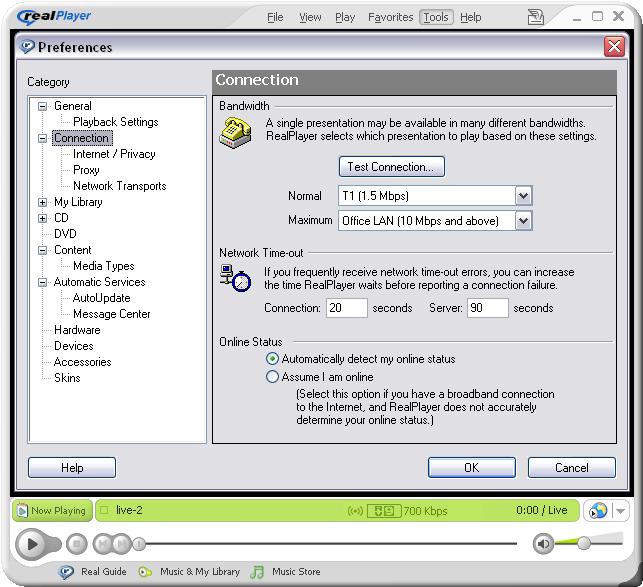The image size is (643, 587).
Task: Select Hardware category
Action: pyautogui.click(x=77, y=330)
